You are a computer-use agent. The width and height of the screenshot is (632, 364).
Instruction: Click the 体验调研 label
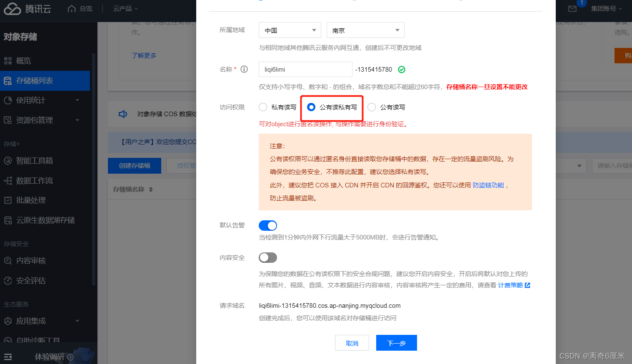pyautogui.click(x=50, y=357)
